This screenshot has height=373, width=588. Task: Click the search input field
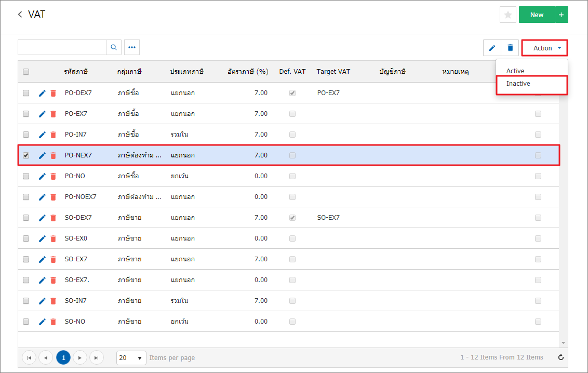pos(62,47)
